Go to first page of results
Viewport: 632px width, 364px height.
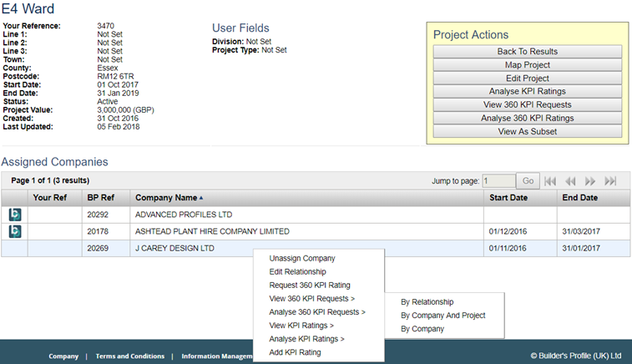click(x=550, y=181)
